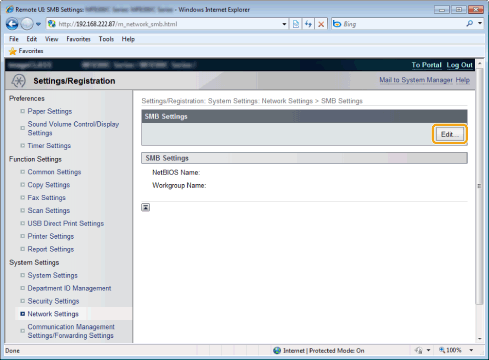Image resolution: width=489 pixels, height=360 pixels.
Task: Open Department ID Management
Action: (69, 288)
